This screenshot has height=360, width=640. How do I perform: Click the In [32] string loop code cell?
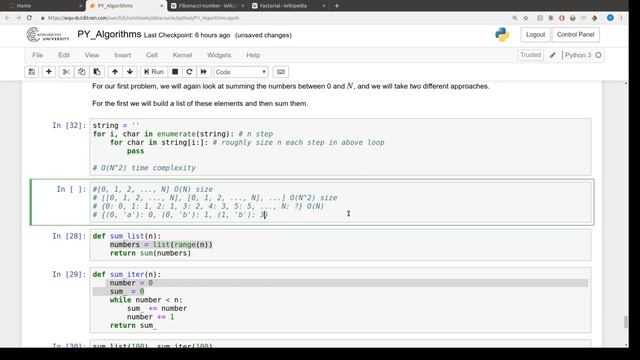coord(340,147)
